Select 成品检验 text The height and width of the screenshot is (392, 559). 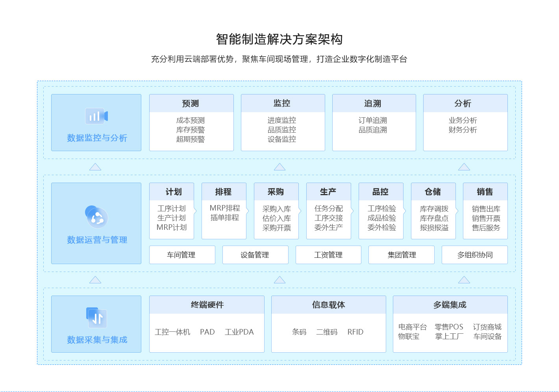tap(382, 218)
